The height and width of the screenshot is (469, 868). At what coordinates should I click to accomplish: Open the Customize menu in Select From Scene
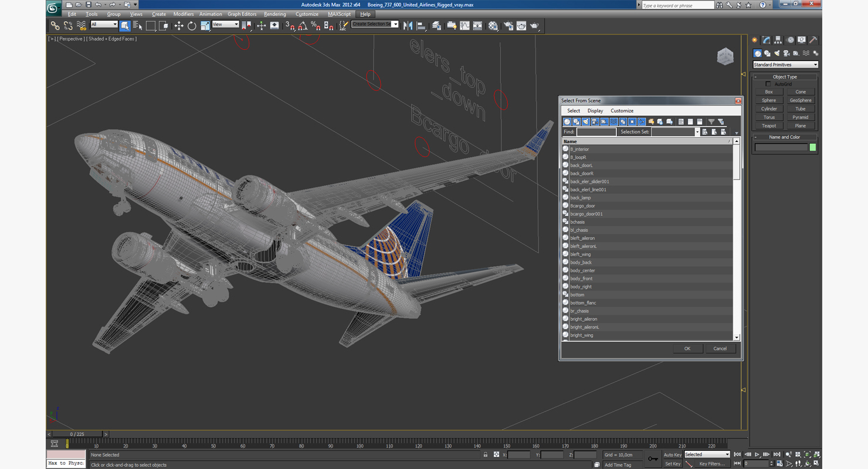pos(622,111)
